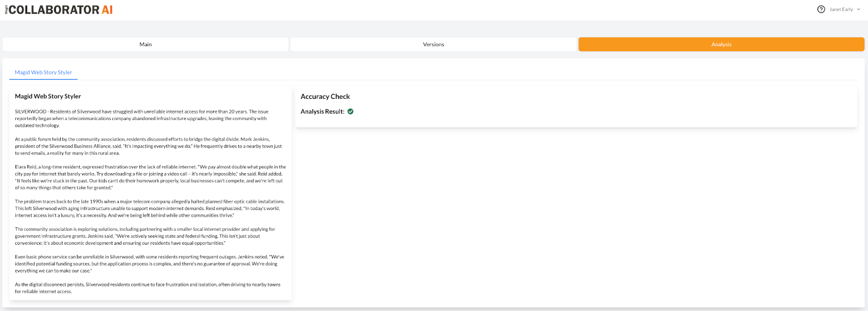Click the small Magid text beside logo
868x311 pixels.
7,10
